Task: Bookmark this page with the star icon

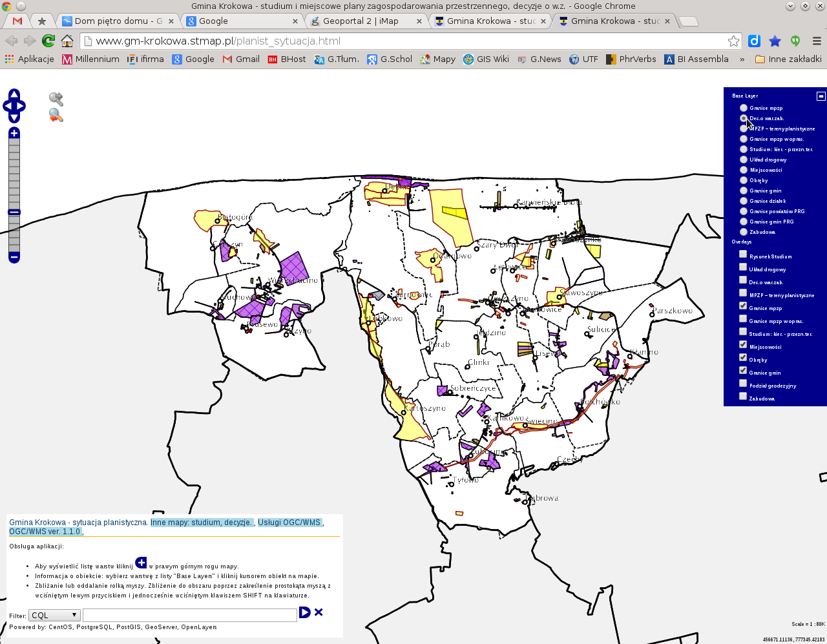Action: [734, 41]
